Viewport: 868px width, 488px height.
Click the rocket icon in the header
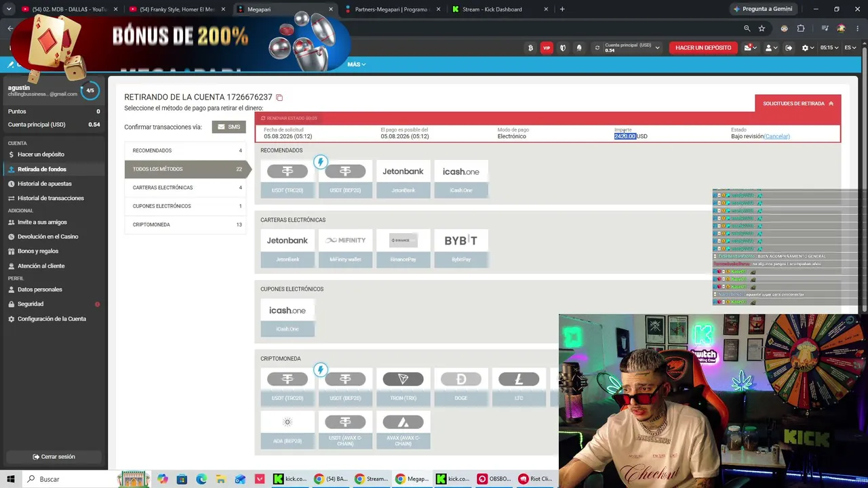[x=579, y=48]
